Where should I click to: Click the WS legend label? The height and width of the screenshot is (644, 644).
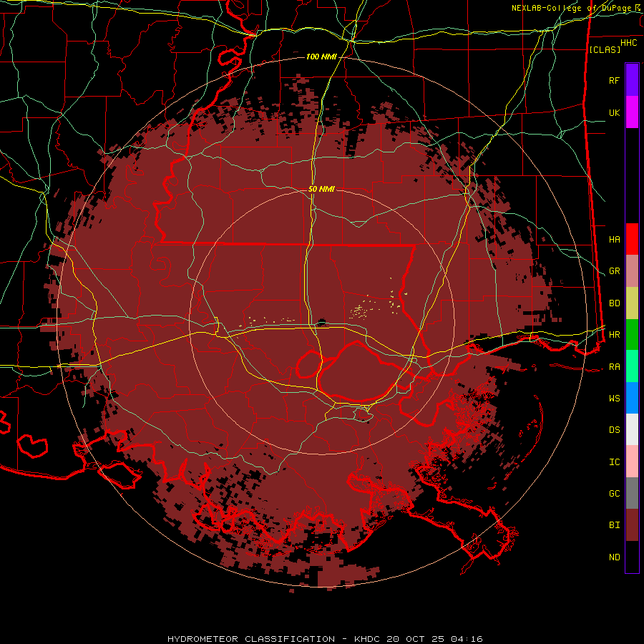614,398
